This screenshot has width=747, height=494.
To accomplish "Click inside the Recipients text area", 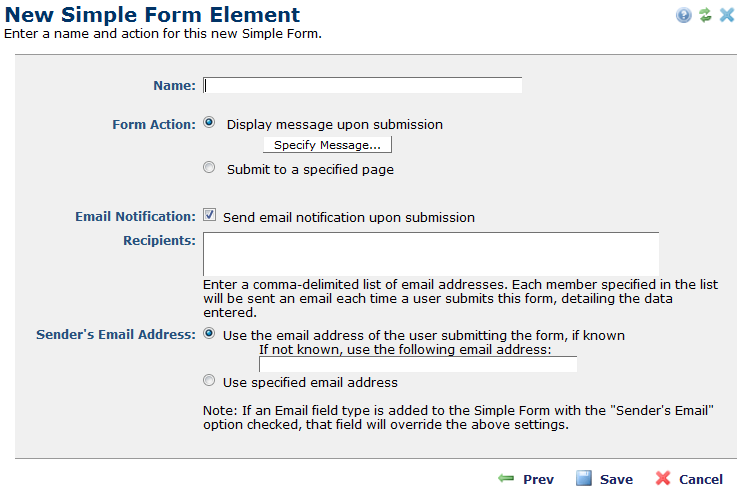I will 430,254.
